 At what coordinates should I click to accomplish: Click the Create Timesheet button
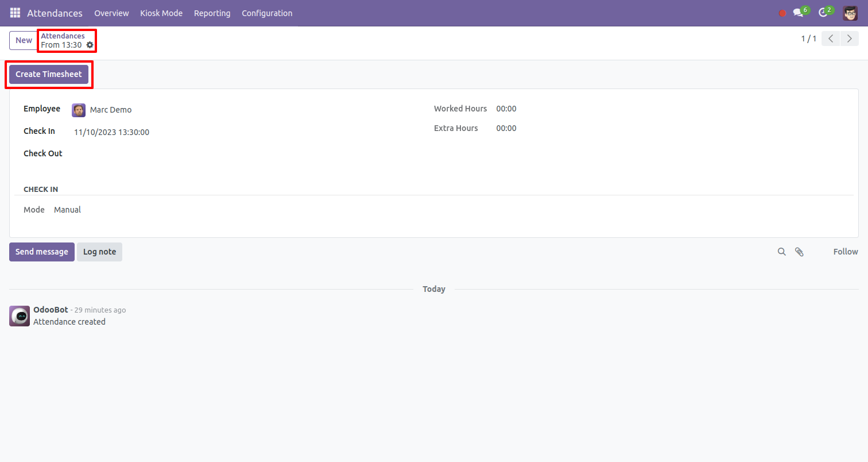point(49,74)
